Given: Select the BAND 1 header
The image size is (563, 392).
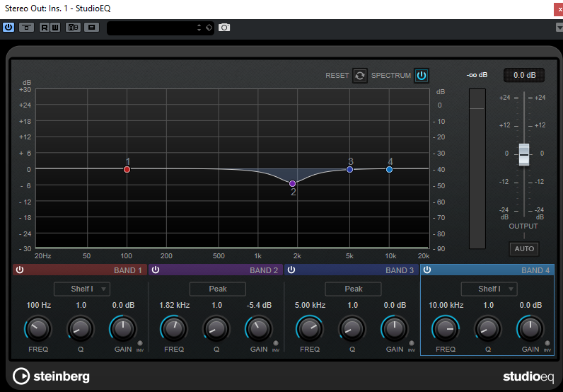Looking at the screenshot, I should (x=80, y=270).
